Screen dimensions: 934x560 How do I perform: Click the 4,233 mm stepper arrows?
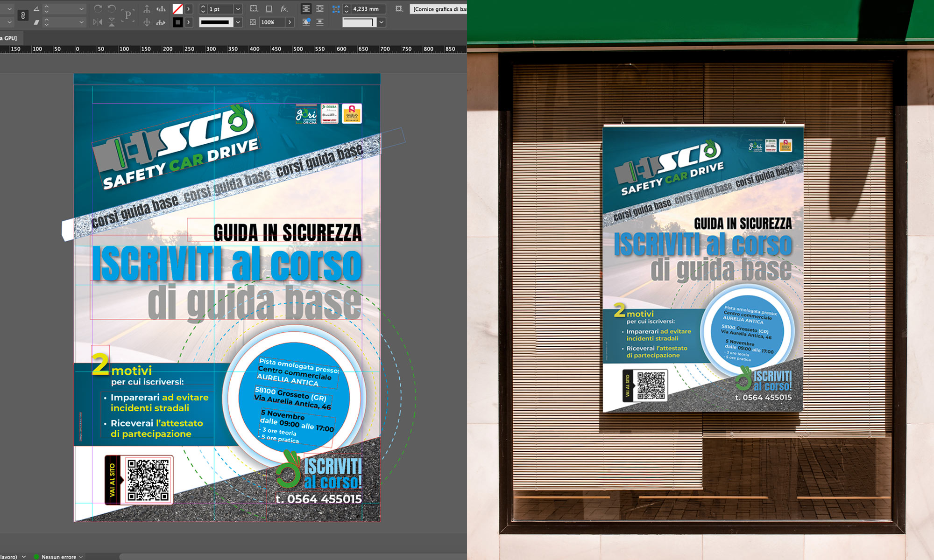(347, 9)
